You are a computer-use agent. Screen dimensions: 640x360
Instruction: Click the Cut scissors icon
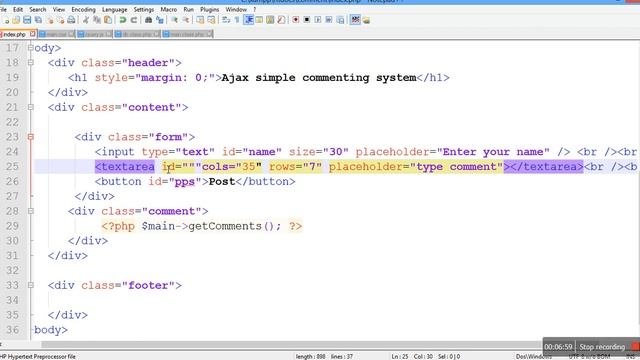(x=86, y=20)
